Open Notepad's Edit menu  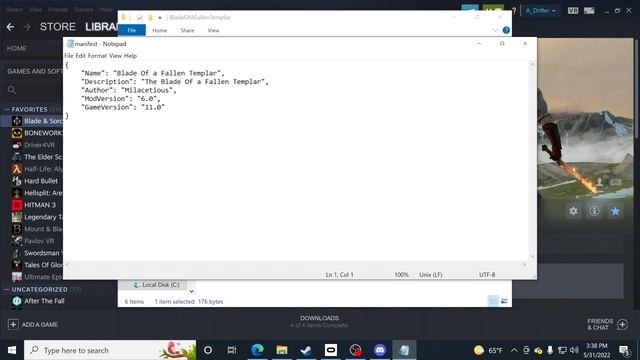coord(80,56)
